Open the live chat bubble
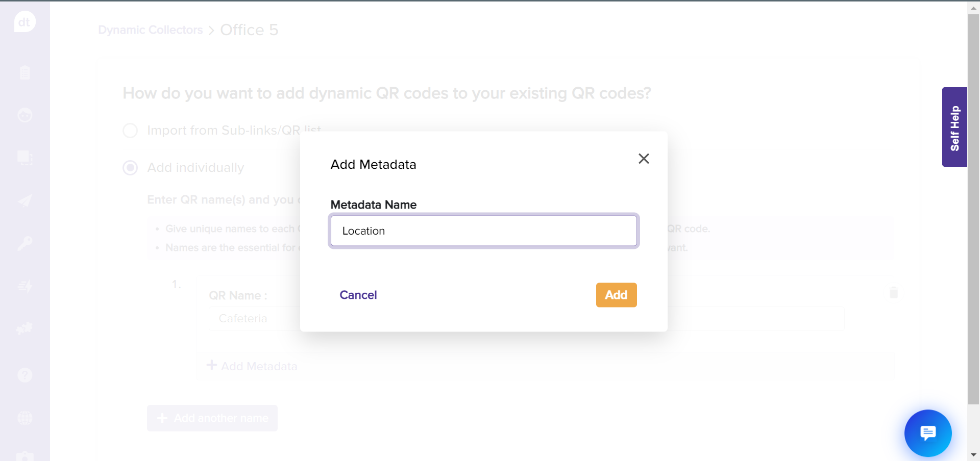 pyautogui.click(x=927, y=433)
